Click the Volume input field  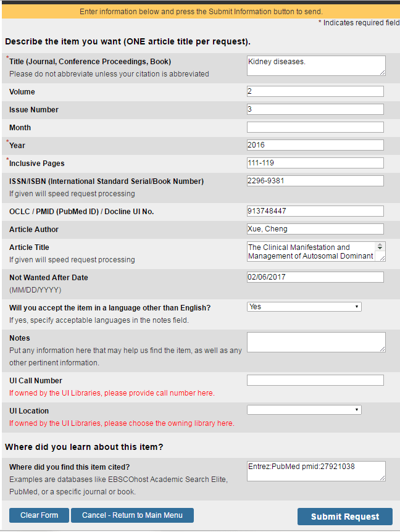(x=315, y=91)
